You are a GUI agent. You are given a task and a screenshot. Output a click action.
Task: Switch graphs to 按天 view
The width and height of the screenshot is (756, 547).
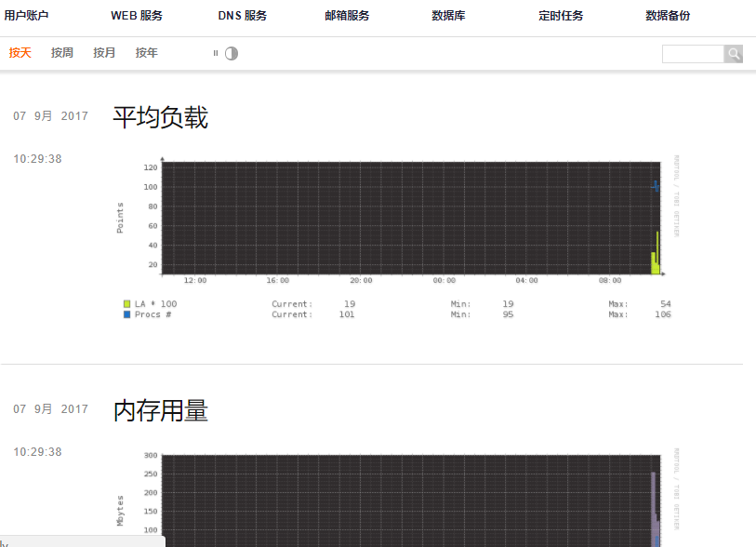click(20, 53)
